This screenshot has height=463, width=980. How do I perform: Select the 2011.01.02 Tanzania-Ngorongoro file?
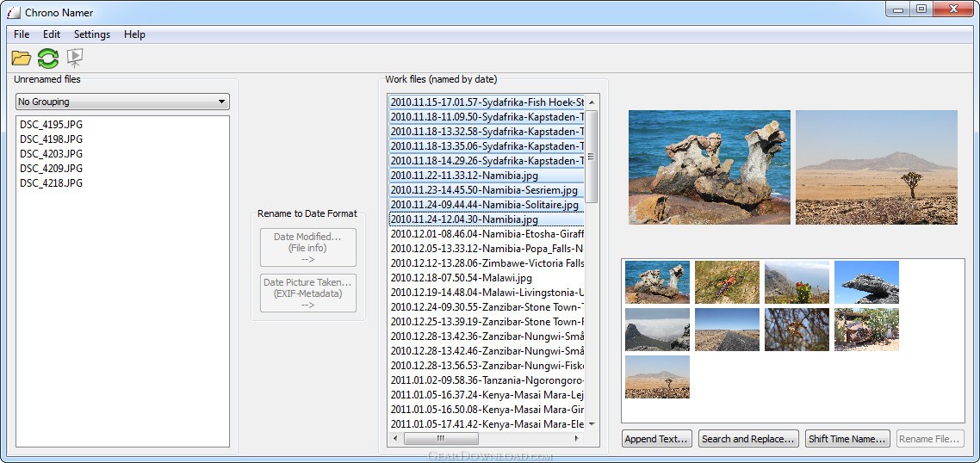[487, 380]
